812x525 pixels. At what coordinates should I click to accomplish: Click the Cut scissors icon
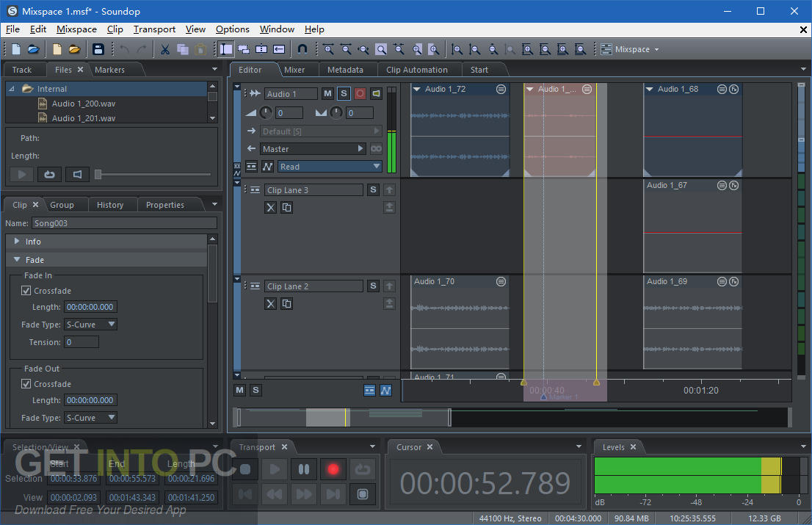point(164,49)
